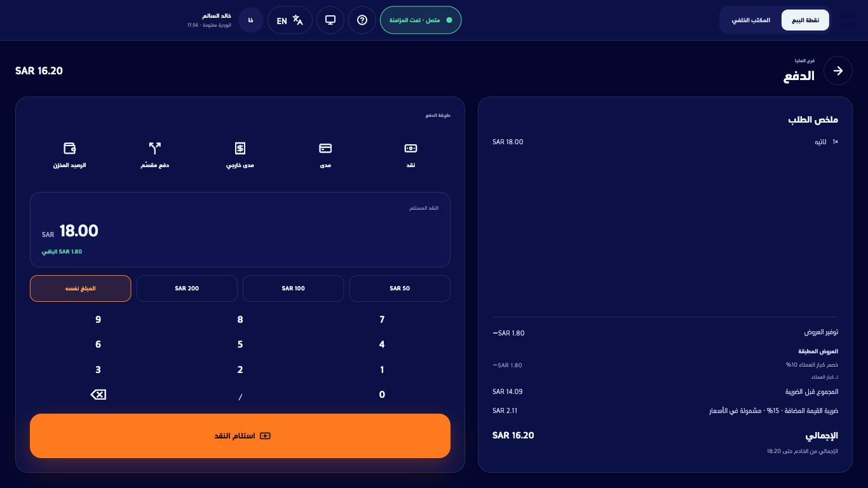This screenshot has height=488, width=868.
Task: Tap keypad digit 5
Action: [240, 344]
